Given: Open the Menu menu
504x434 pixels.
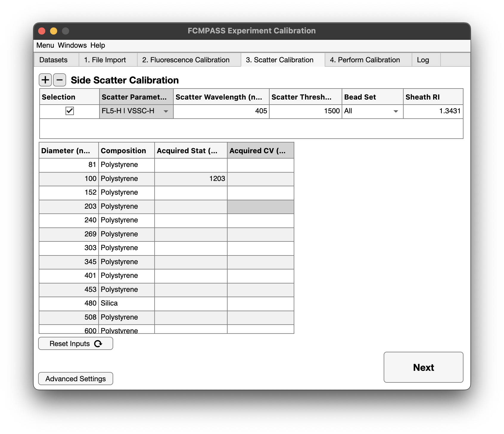Looking at the screenshot, I should pyautogui.click(x=45, y=45).
